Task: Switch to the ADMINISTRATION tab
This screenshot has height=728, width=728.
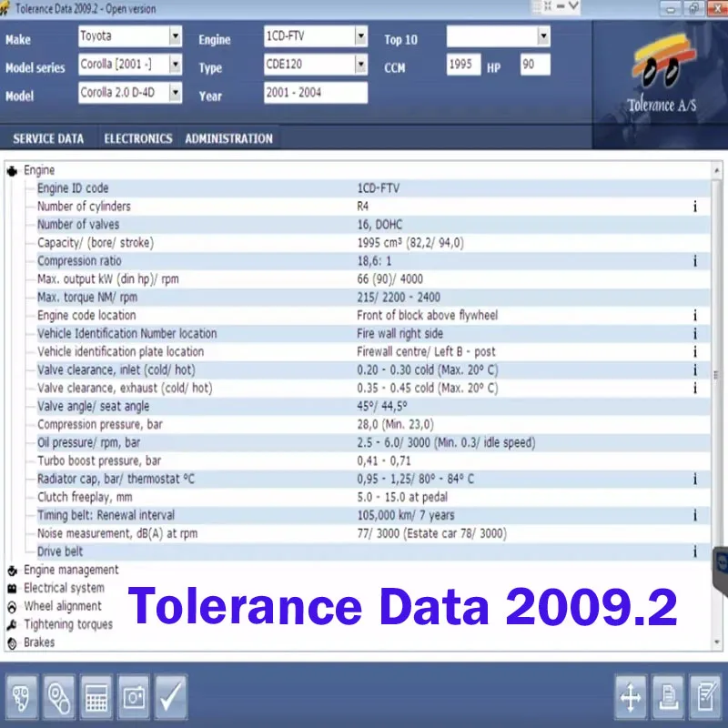Action: point(229,139)
